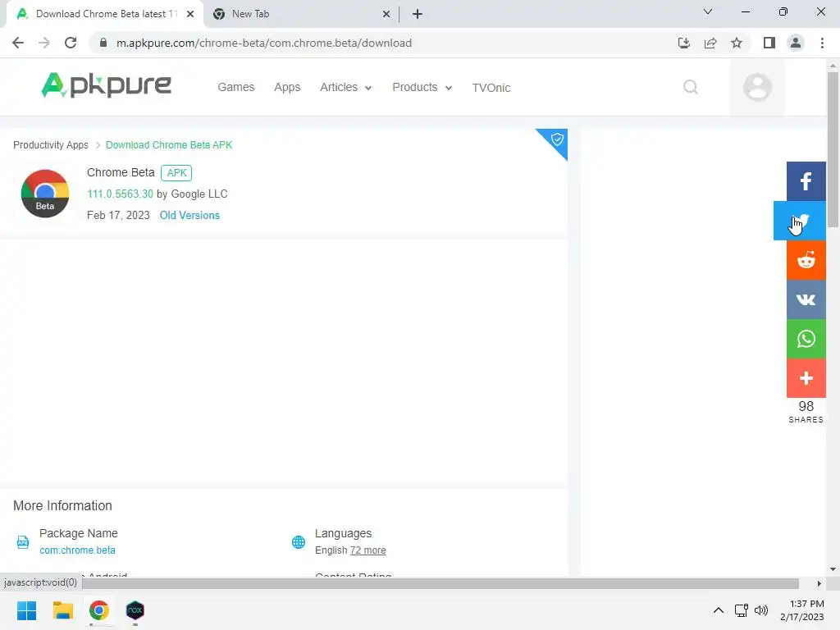Click the scroll down arrow
This screenshot has width=840, height=630.
pyautogui.click(x=833, y=569)
